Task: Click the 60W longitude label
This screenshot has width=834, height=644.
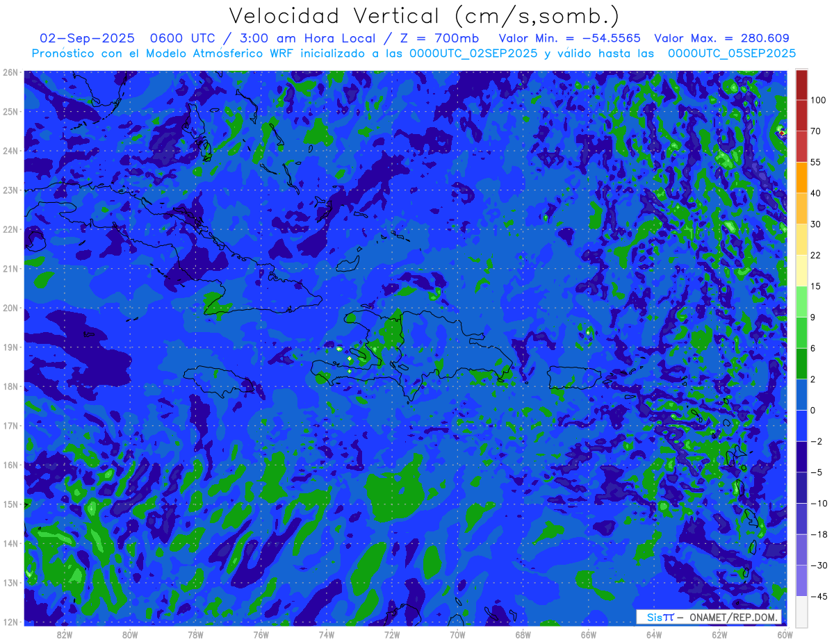Action: click(x=785, y=634)
